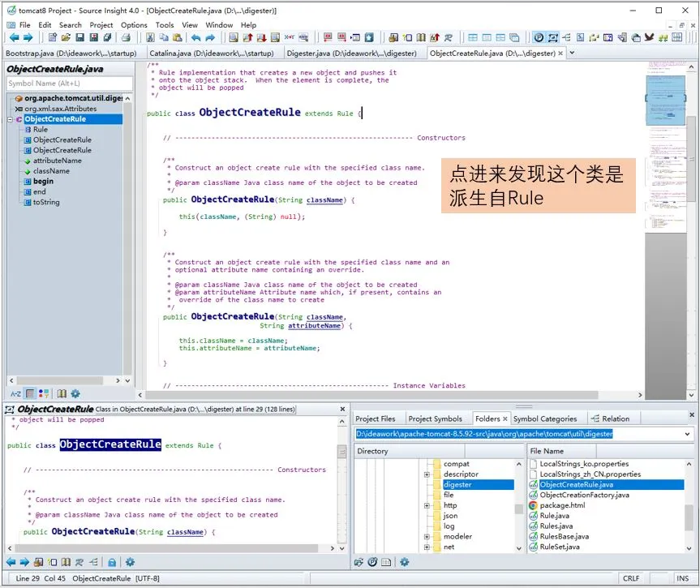Click the bird-shaped icon in main toolbar
The width and height of the screenshot is (700, 588).
(x=649, y=38)
